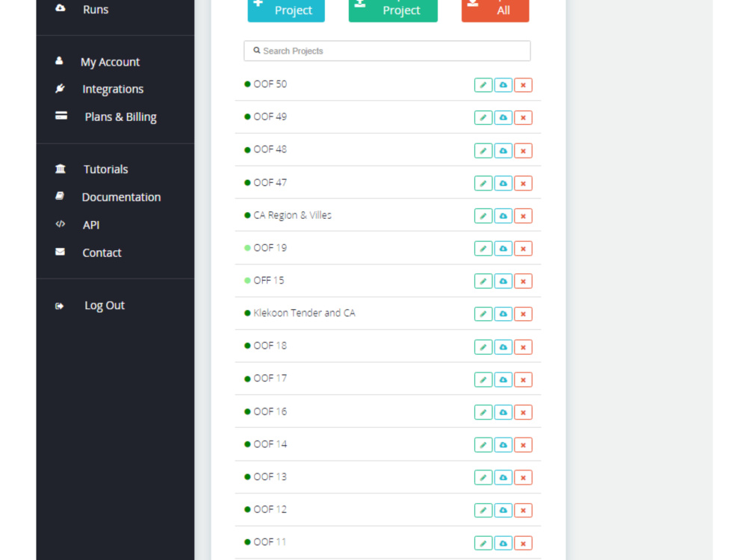747x560 pixels.
Task: Open the API page
Action: coord(91,225)
